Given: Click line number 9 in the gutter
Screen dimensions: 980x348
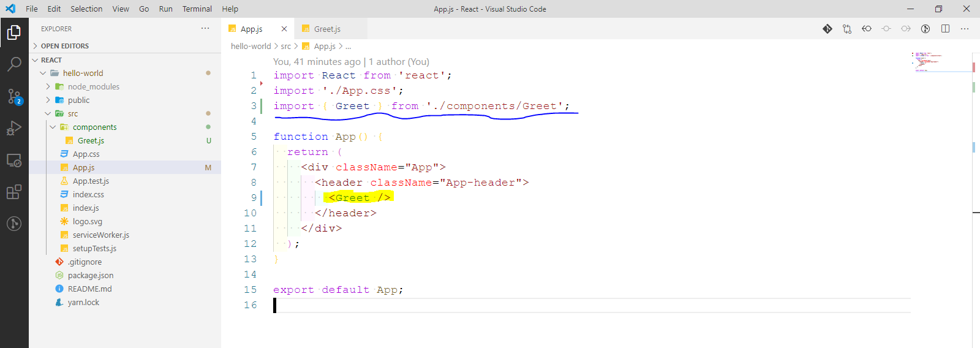Looking at the screenshot, I should tap(254, 198).
